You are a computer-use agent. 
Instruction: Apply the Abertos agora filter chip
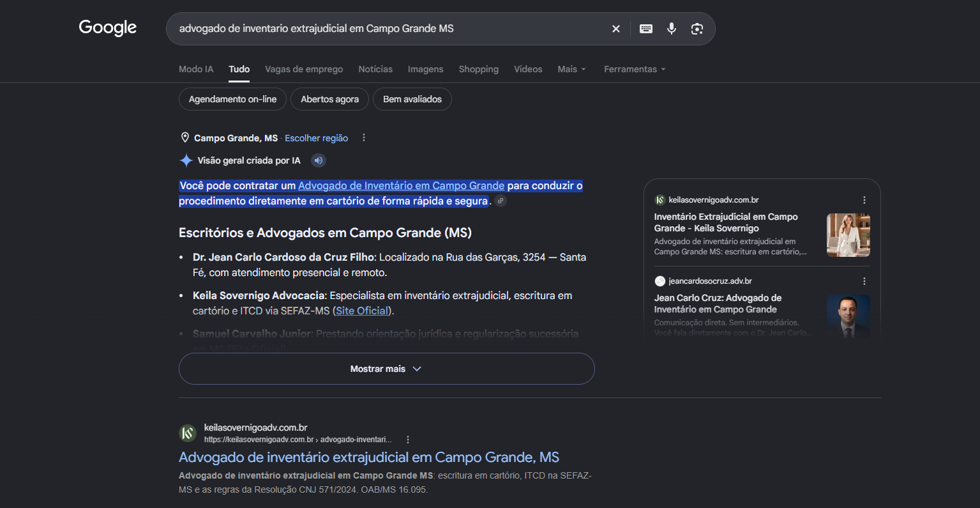[x=330, y=99]
